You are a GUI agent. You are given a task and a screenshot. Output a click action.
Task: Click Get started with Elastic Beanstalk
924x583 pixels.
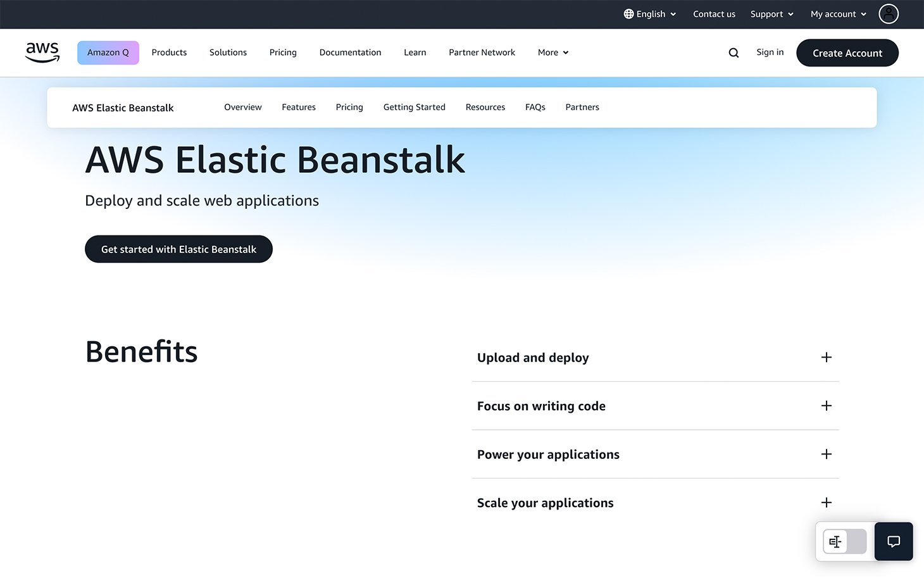178,249
